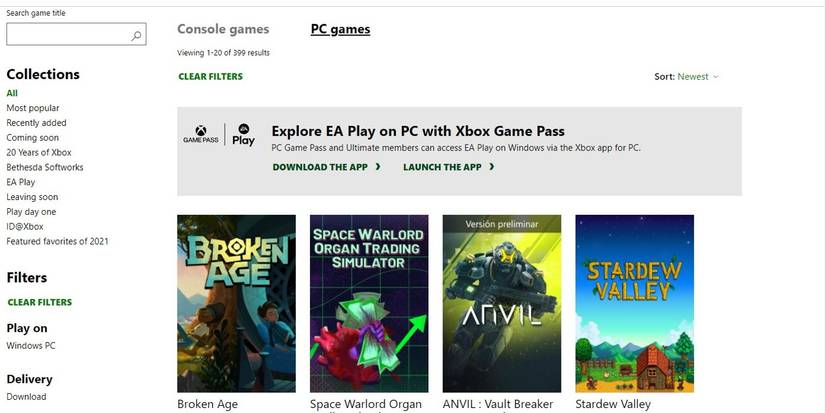825x413 pixels.
Task: Click the EA Play logo
Action: point(243,135)
